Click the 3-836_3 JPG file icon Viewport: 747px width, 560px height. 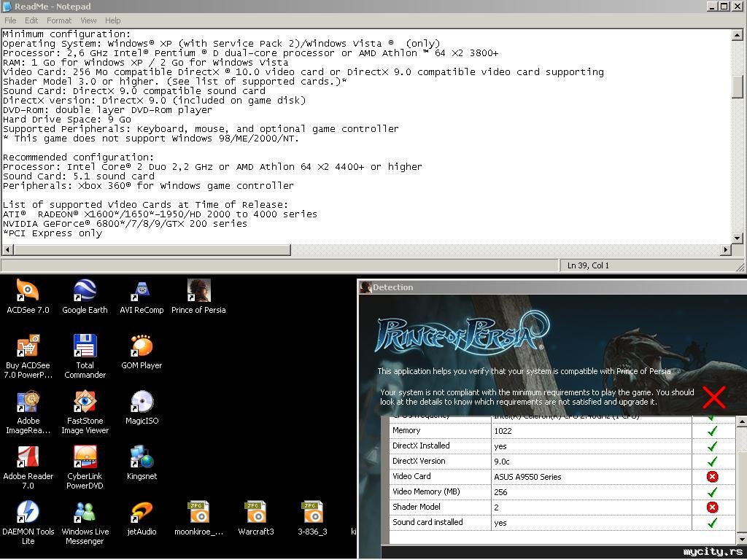pyautogui.click(x=312, y=512)
